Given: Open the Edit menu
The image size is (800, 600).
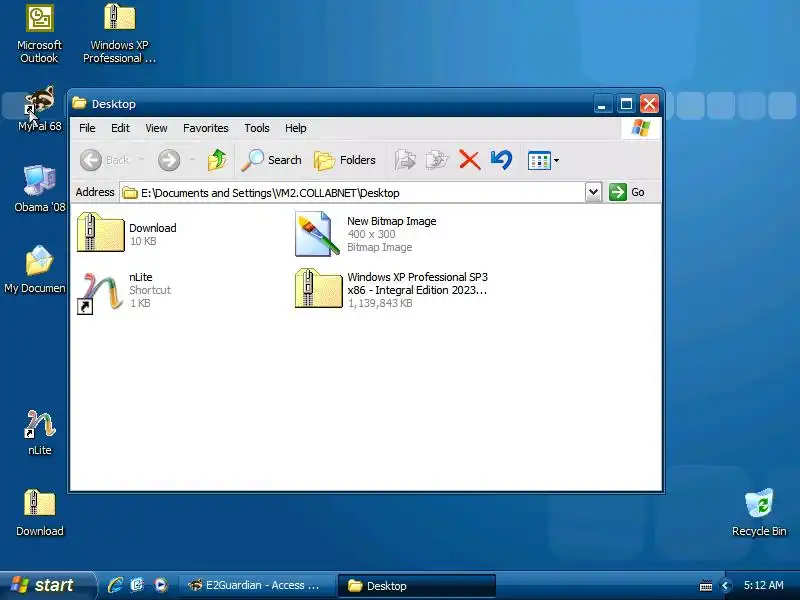Looking at the screenshot, I should [120, 128].
